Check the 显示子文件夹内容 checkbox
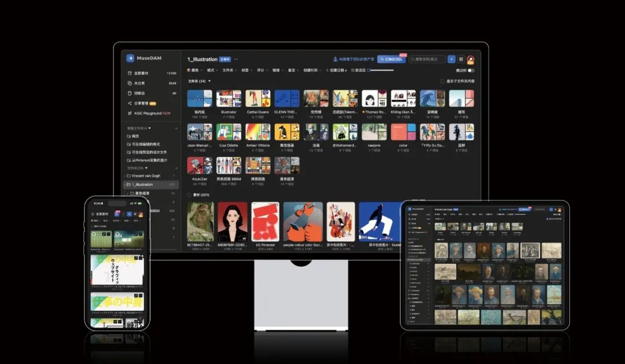This screenshot has height=364, width=625. coord(443,82)
